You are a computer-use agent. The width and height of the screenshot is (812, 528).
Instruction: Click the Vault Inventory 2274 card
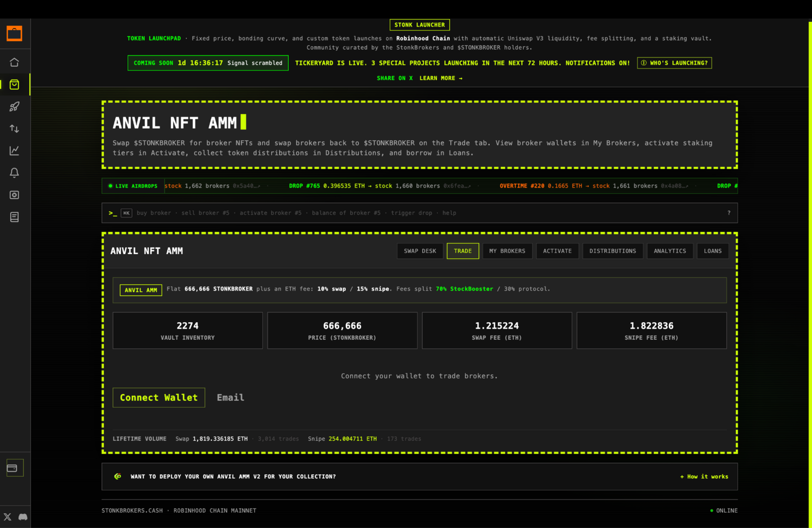pyautogui.click(x=188, y=331)
